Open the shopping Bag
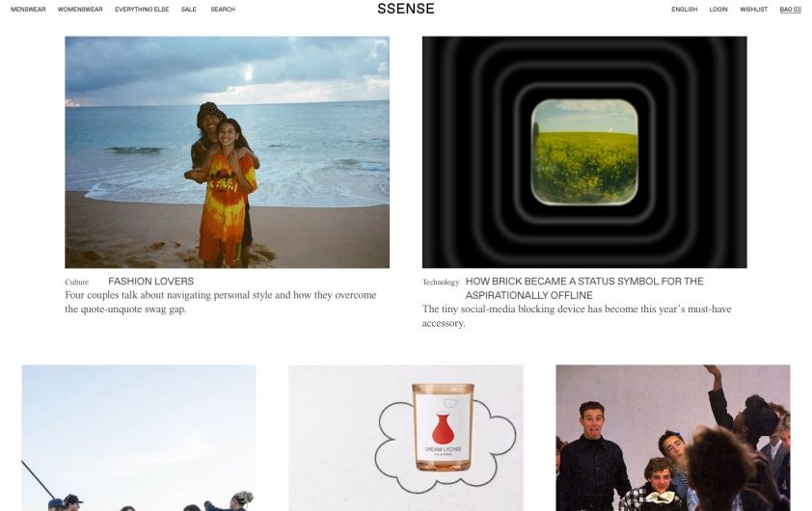The width and height of the screenshot is (812, 511). click(x=790, y=10)
